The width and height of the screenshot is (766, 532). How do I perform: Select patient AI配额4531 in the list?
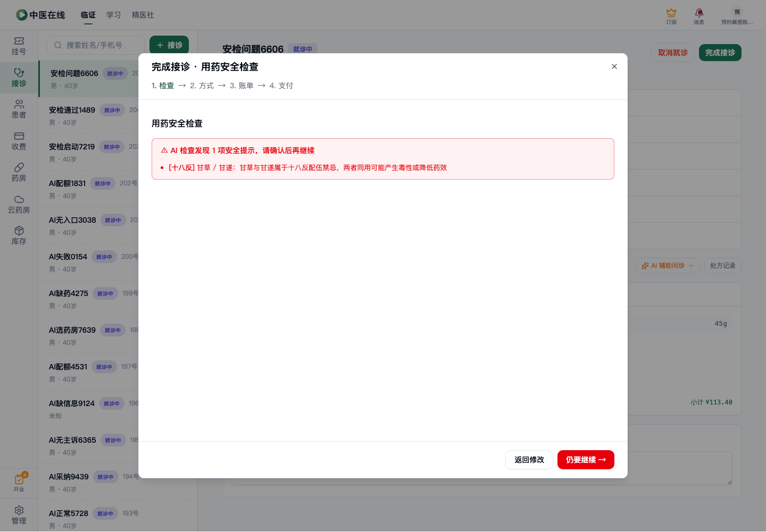89,372
